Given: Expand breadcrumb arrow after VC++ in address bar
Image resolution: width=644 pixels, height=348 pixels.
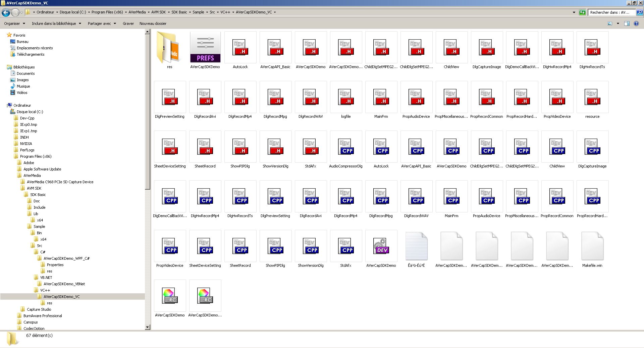Looking at the screenshot, I should coord(233,12).
